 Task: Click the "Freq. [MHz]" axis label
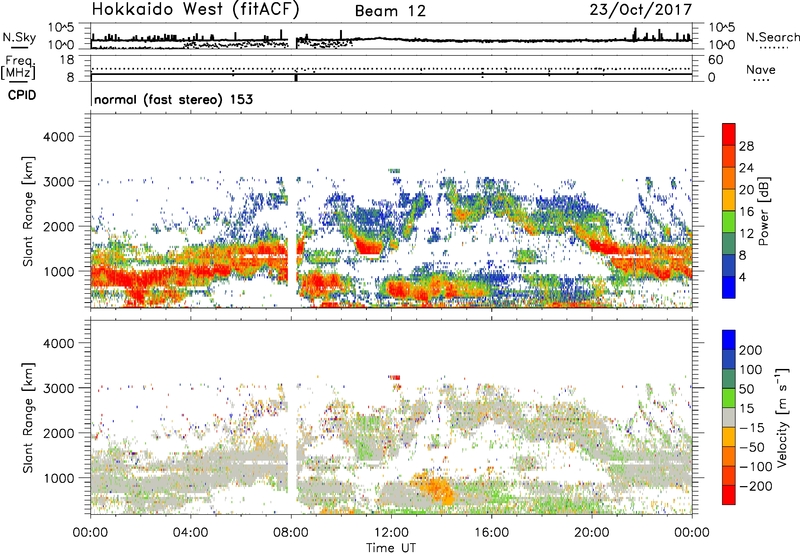coord(18,68)
